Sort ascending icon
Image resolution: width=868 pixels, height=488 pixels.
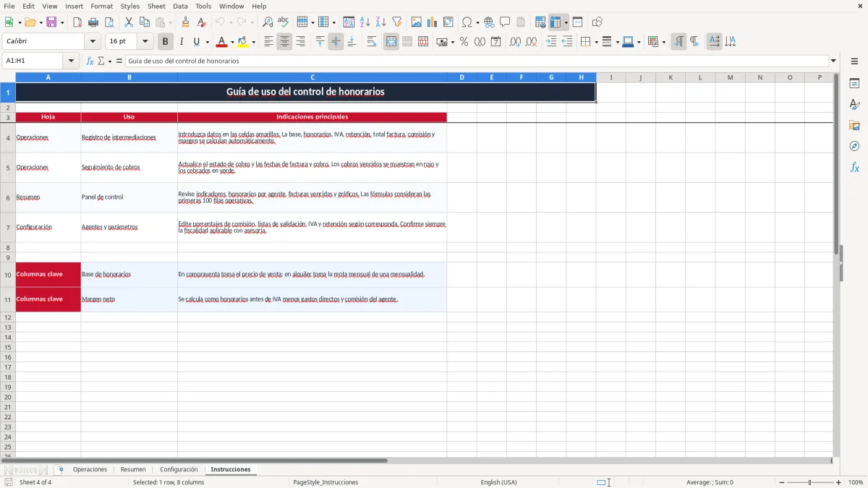[365, 22]
